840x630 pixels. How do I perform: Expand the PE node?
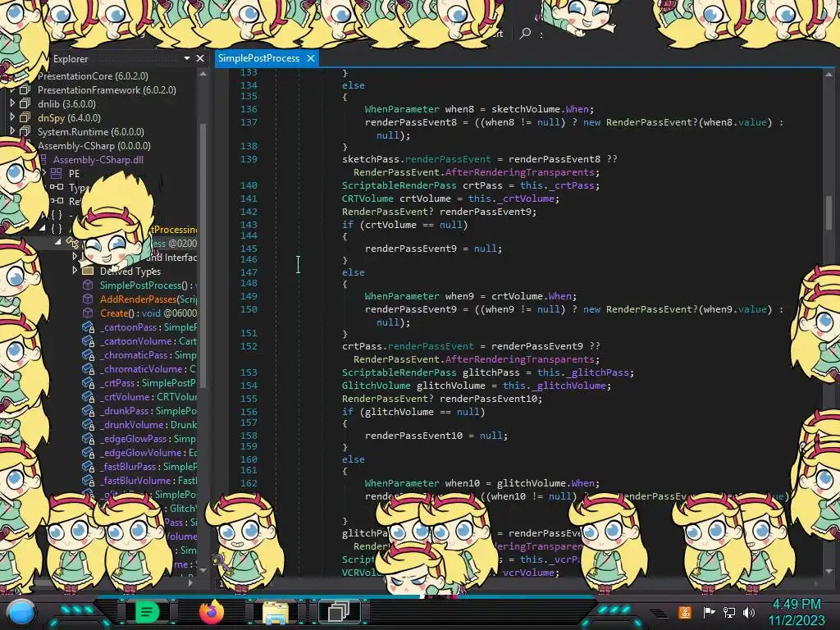point(44,173)
